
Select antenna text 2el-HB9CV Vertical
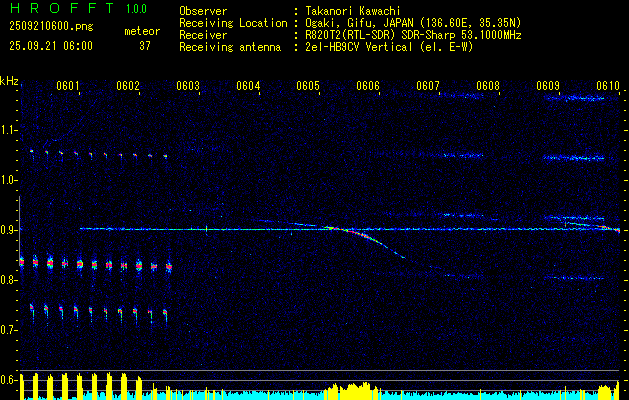[x=359, y=47]
